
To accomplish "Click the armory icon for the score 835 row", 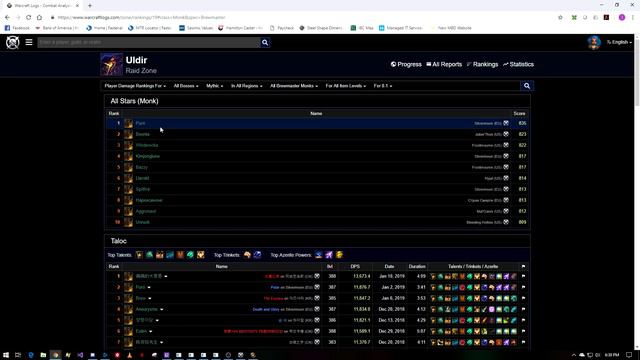I will click(506, 123).
